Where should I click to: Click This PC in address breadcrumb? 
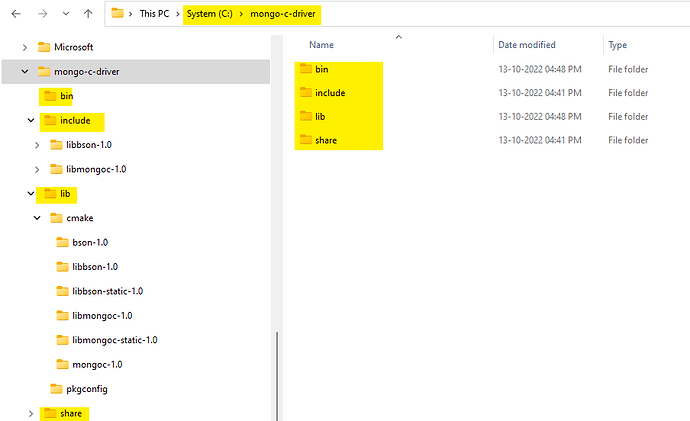pyautogui.click(x=155, y=14)
